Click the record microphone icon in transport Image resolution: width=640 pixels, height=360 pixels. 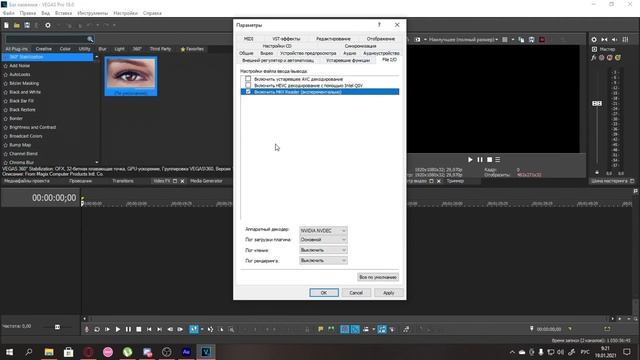click(x=87, y=329)
